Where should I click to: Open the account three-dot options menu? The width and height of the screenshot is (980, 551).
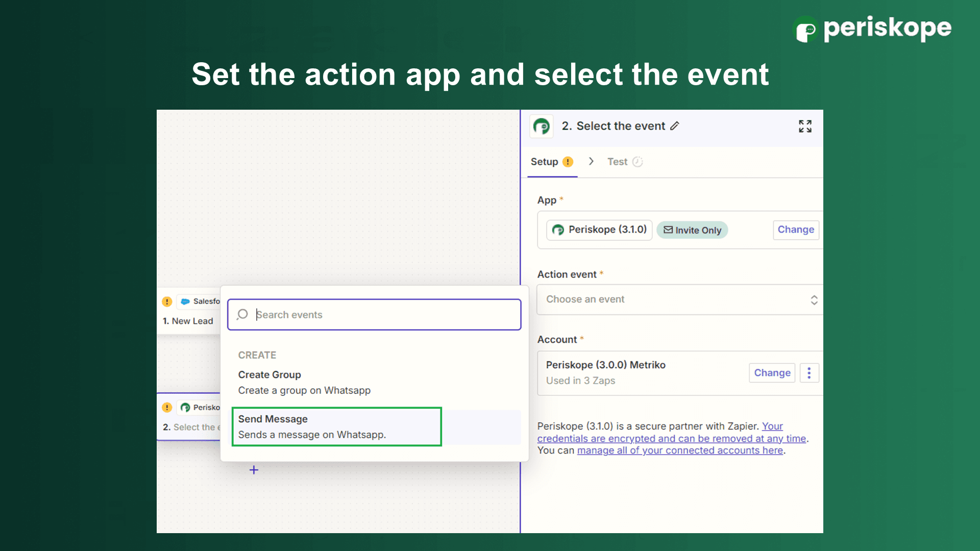coord(809,373)
